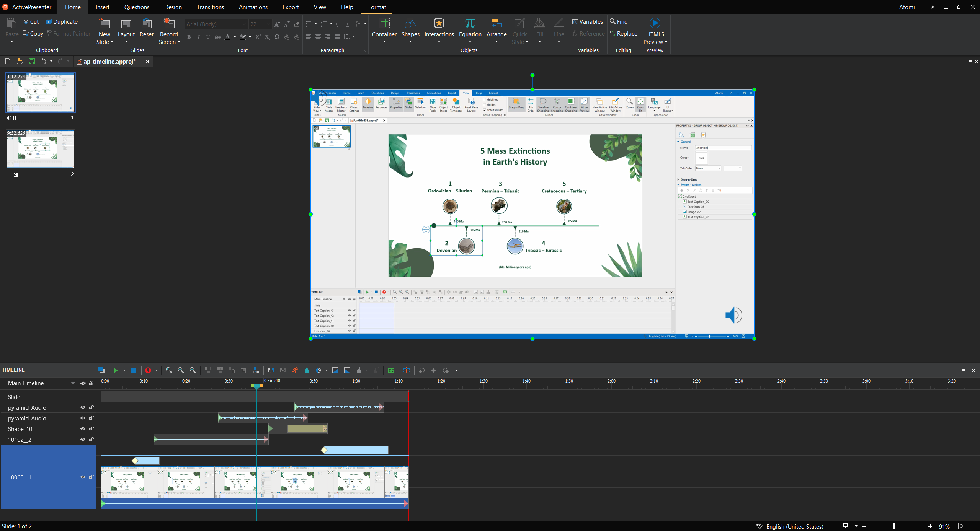Viewport: 980px width, 531px height.
Task: Switch to the Animations tab
Action: tap(253, 7)
